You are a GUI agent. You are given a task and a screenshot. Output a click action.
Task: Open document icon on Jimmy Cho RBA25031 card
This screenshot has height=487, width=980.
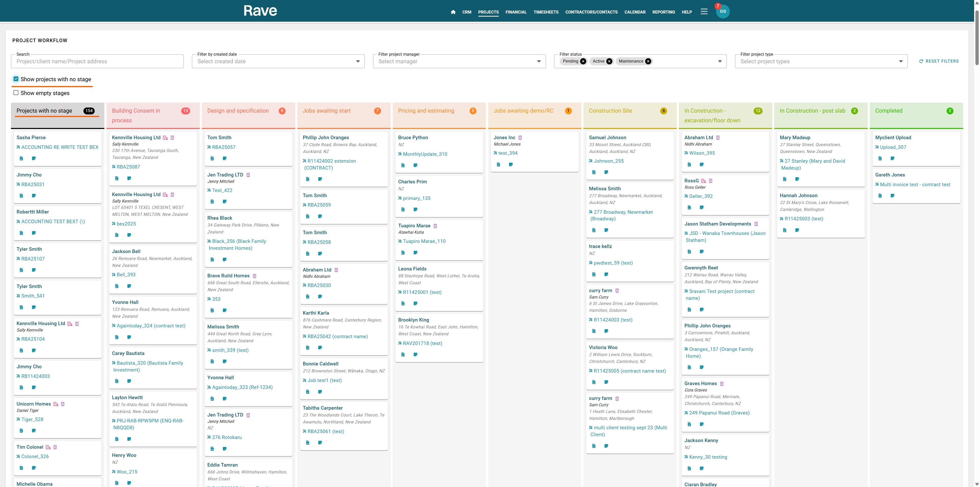point(21,196)
